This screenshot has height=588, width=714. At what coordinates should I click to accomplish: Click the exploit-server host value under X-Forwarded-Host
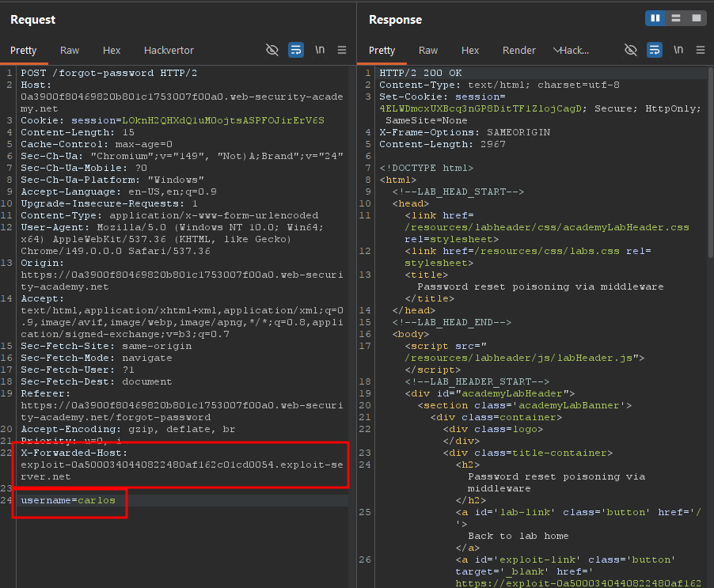(182, 471)
